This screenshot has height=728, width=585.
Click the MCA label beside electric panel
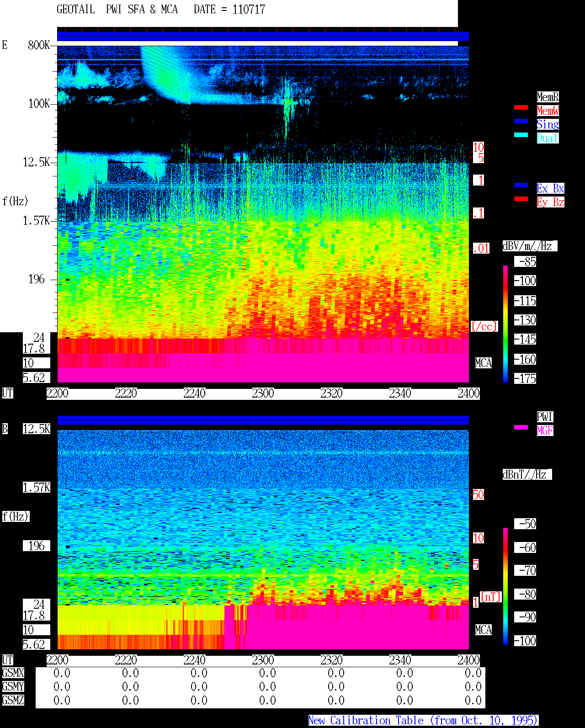click(484, 363)
